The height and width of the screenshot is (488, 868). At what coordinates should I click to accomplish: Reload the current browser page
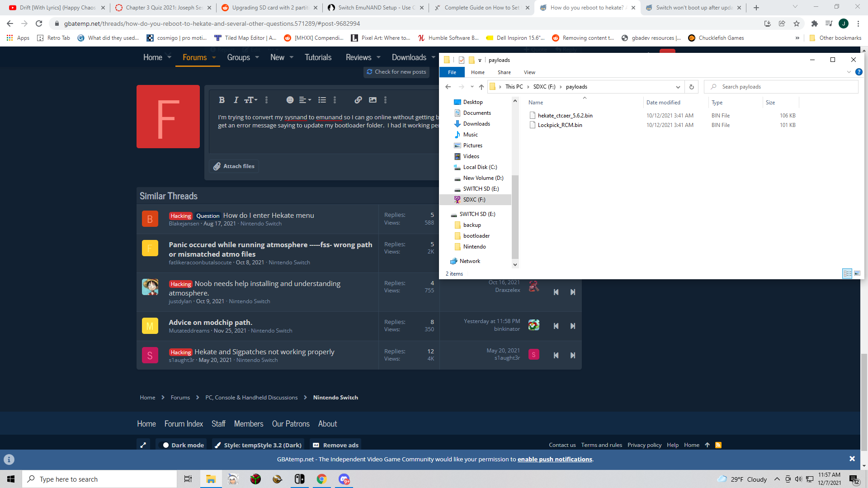(39, 23)
